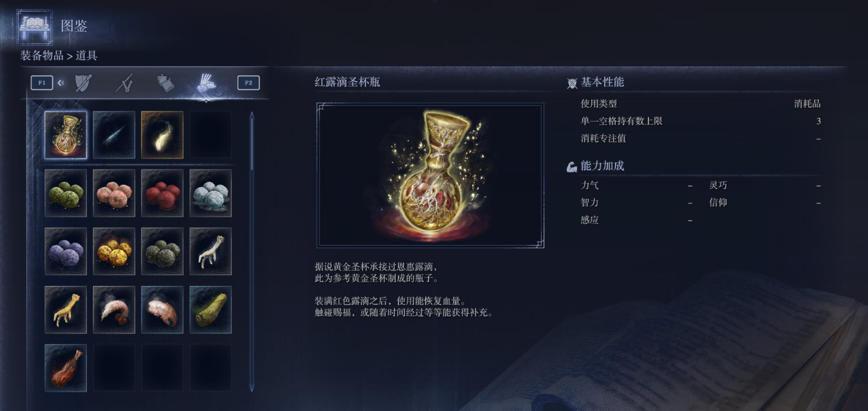Click the F1 previous category button
This screenshot has height=411, width=868.
[41, 83]
